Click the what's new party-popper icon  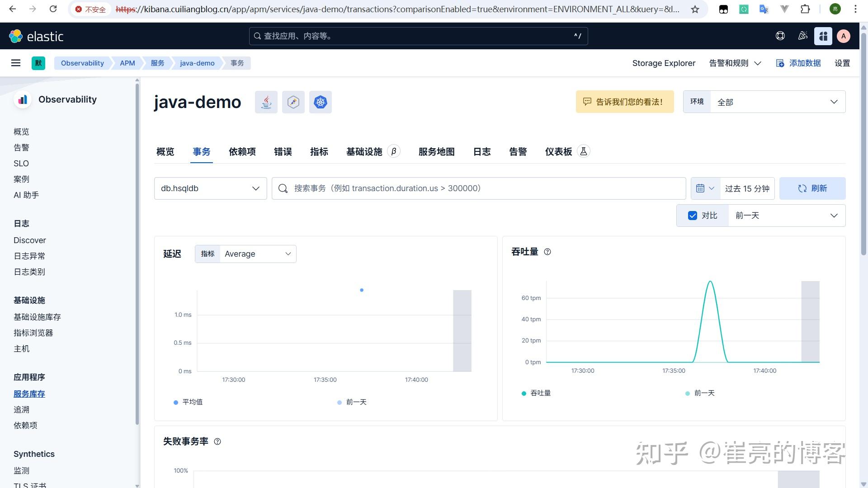803,36
